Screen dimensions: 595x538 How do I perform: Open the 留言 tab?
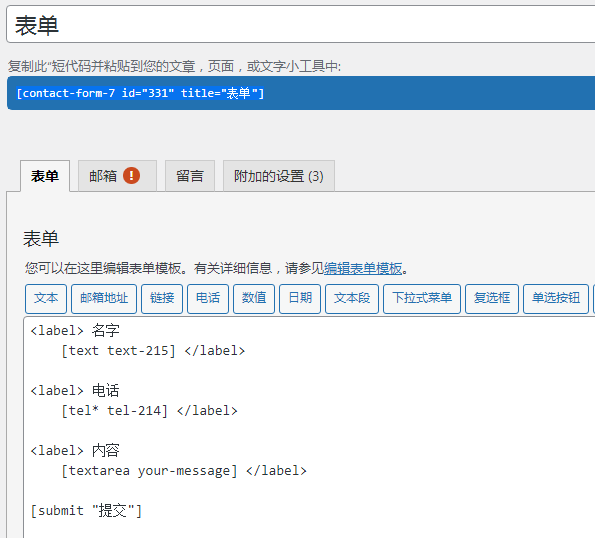(190, 176)
